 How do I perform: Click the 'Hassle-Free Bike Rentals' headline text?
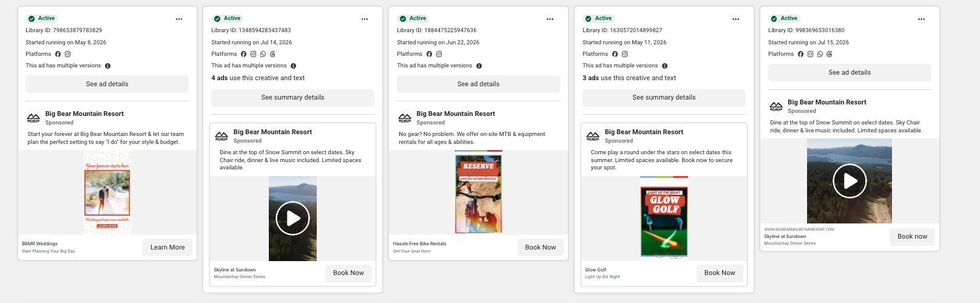point(419,243)
